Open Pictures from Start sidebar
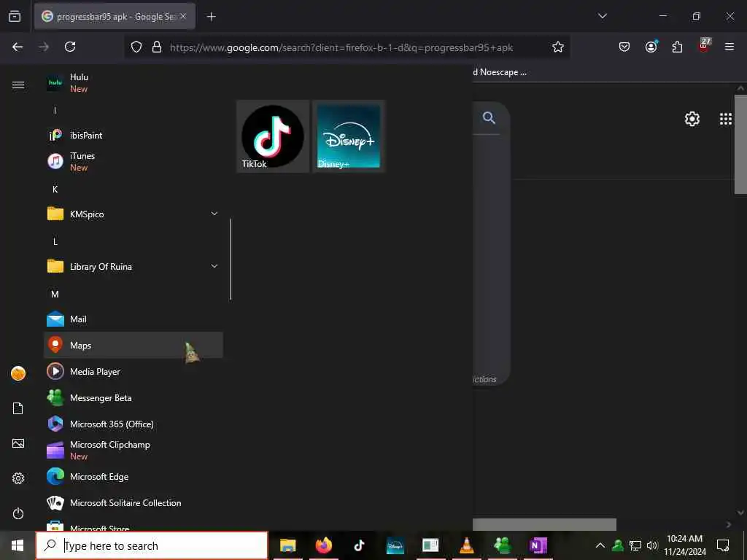Screen dimensions: 747x560 point(18,443)
